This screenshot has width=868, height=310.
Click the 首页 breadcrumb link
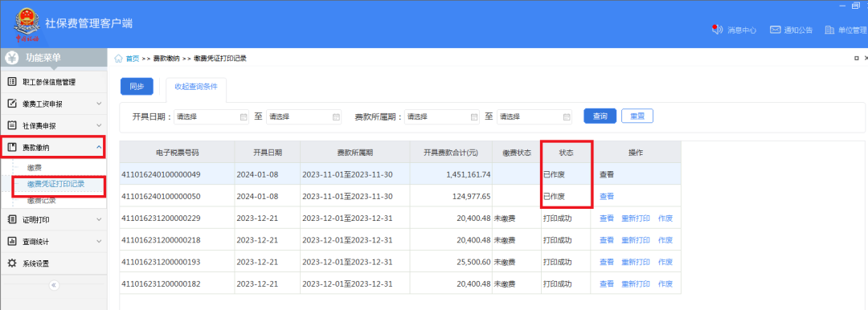pos(133,58)
